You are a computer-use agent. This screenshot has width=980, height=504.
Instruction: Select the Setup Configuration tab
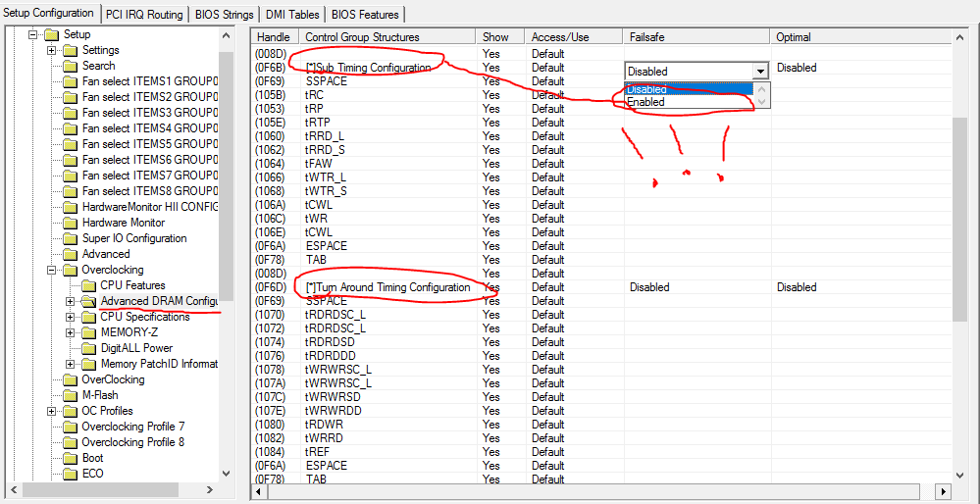click(x=49, y=13)
